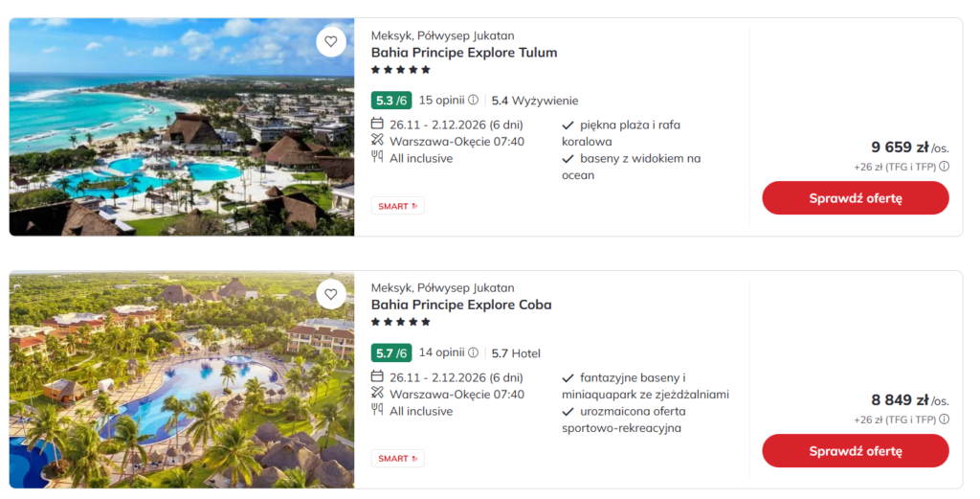The image size is (980, 499).
Task: Click the five-star rating of Explore Coba
Action: point(400,323)
